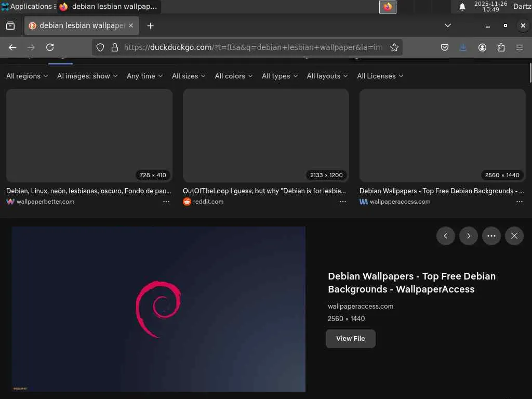Image resolution: width=532 pixels, height=399 pixels.
Task: Expand the All sizes filter
Action: pyautogui.click(x=189, y=76)
